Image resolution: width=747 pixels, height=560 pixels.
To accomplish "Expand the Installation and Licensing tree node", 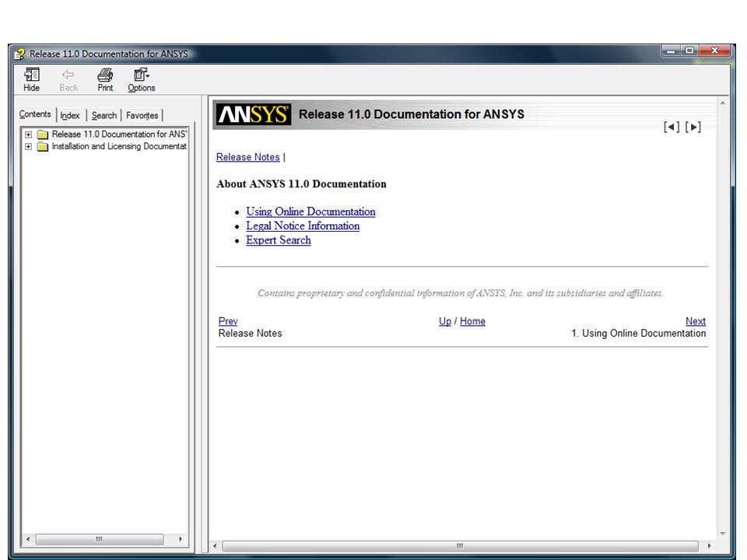I will point(29,147).
